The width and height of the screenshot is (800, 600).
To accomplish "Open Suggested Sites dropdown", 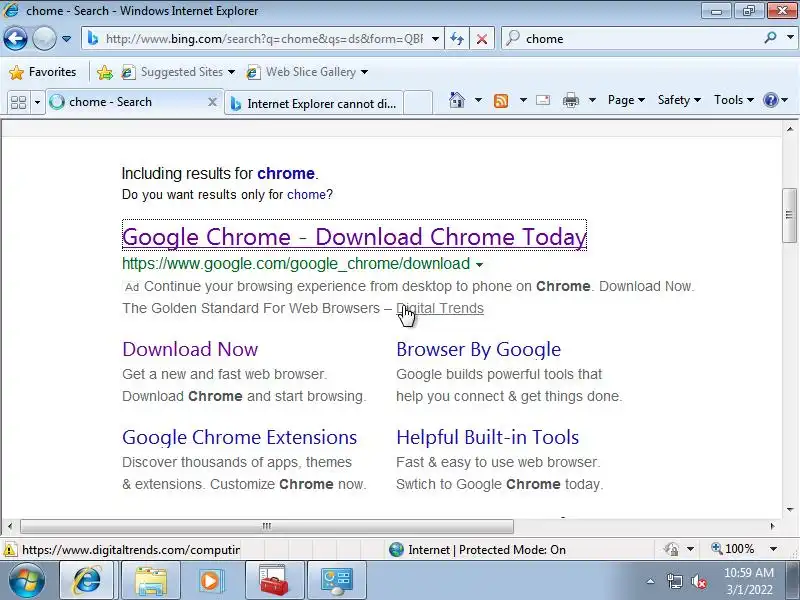I will (x=178, y=72).
